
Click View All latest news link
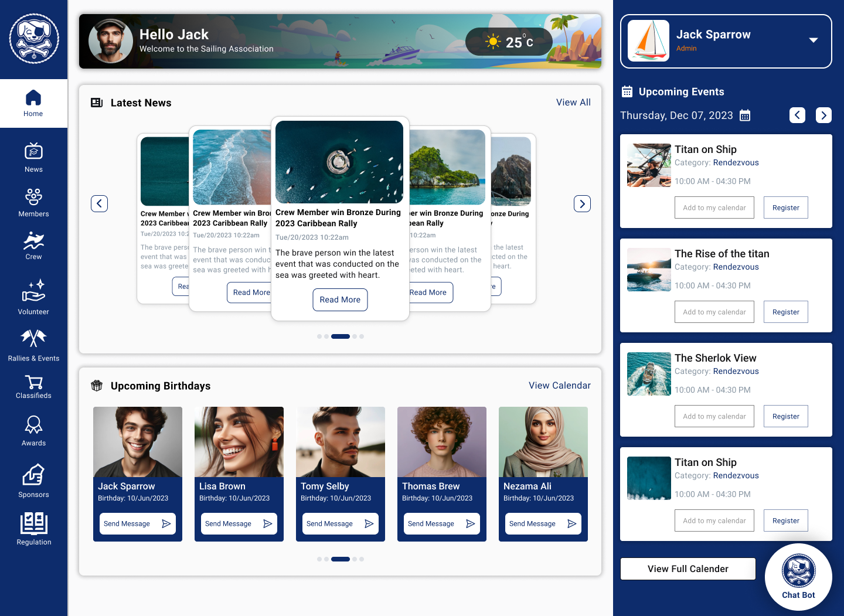pos(573,103)
